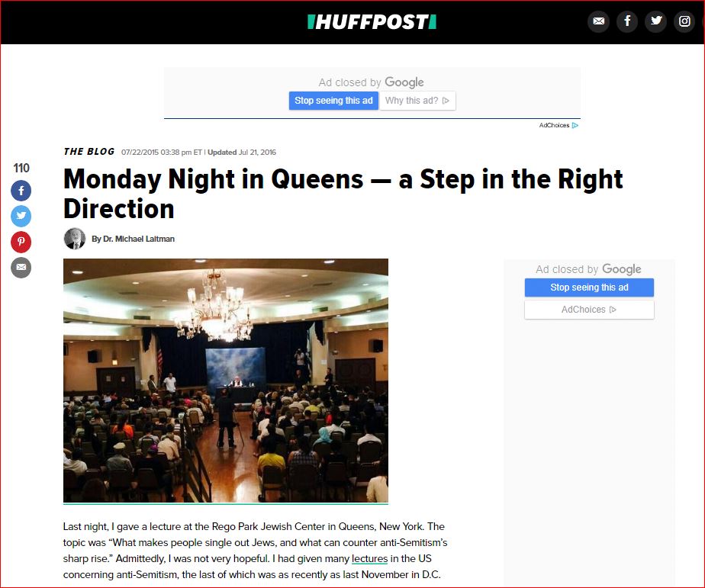Open the header email newsletter icon

point(598,21)
